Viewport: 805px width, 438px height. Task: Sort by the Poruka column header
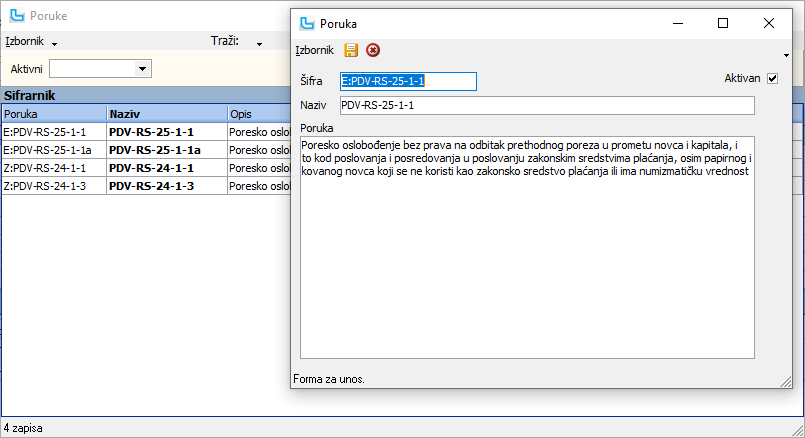tap(54, 114)
